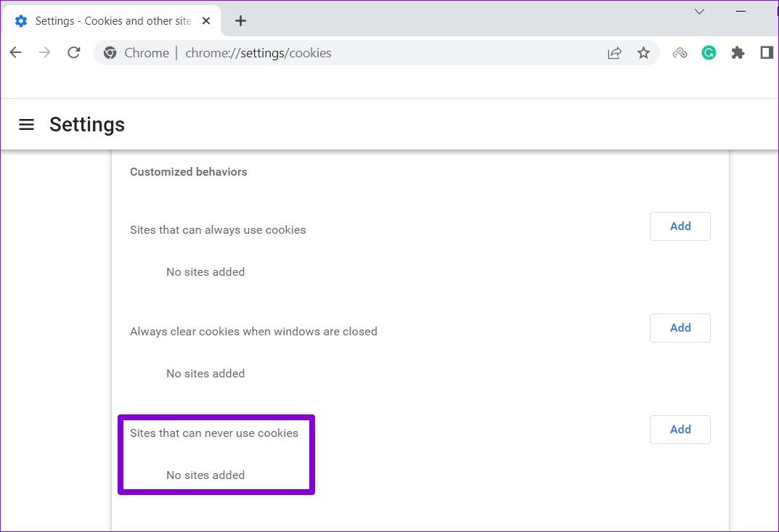Add site that can never use cookies

click(x=680, y=430)
